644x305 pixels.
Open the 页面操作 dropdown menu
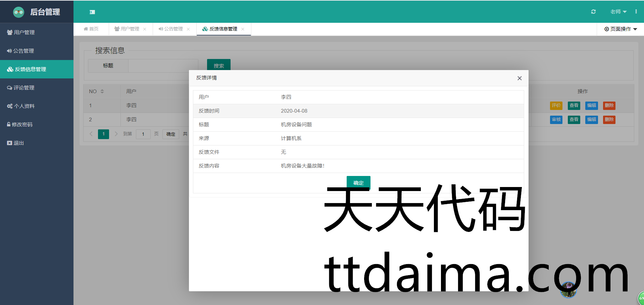[621, 29]
